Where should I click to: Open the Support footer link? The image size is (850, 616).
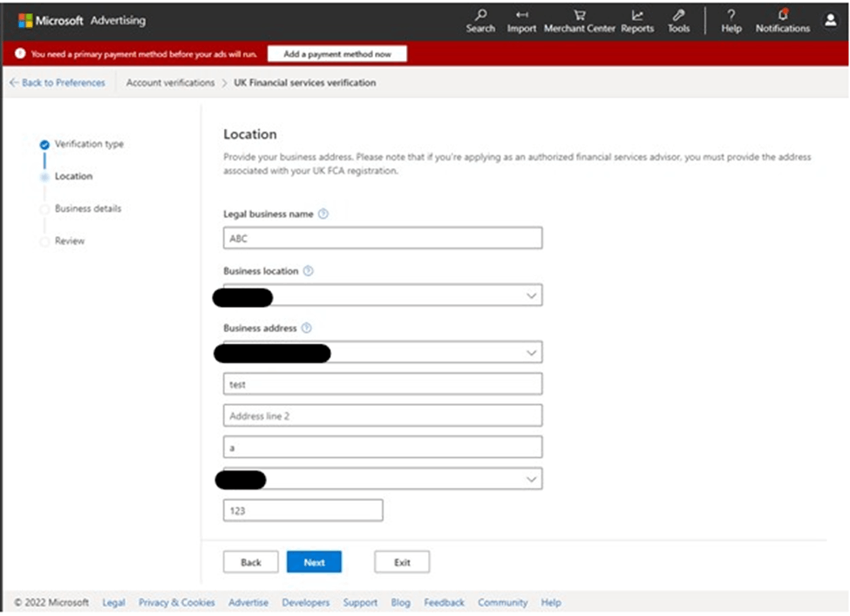click(x=360, y=602)
